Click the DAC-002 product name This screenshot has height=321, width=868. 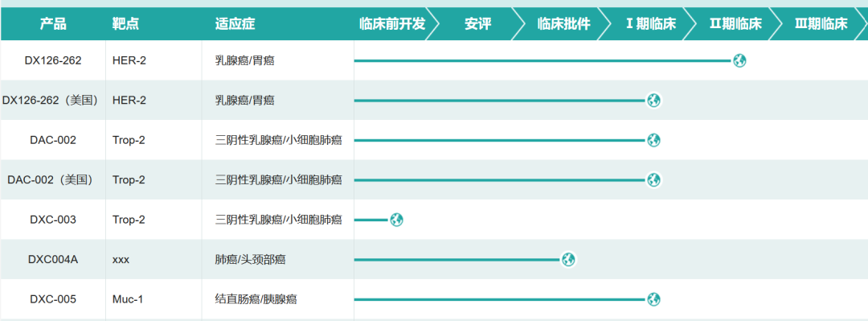(53, 140)
